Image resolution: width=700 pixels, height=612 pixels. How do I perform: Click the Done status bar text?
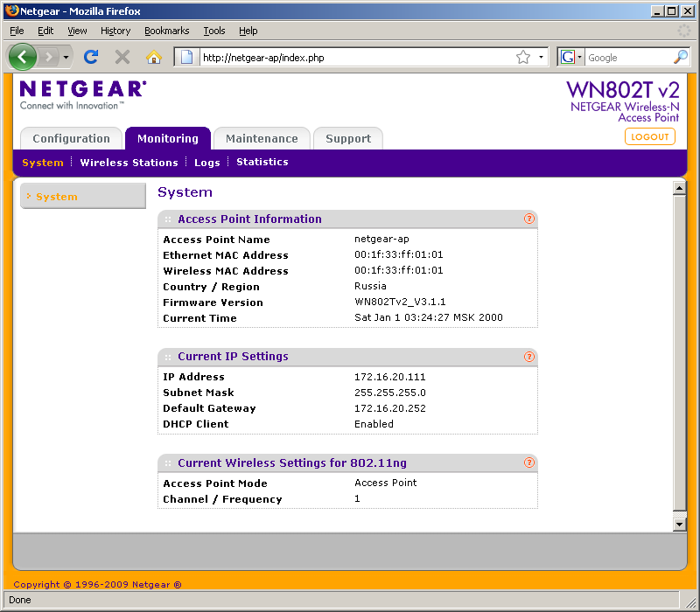coord(19,600)
